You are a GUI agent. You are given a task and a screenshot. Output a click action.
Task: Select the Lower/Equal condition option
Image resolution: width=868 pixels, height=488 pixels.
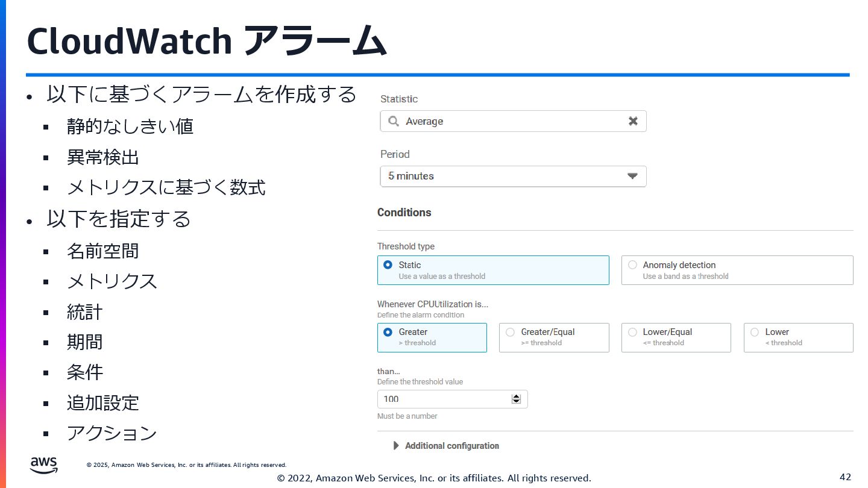tap(676, 337)
